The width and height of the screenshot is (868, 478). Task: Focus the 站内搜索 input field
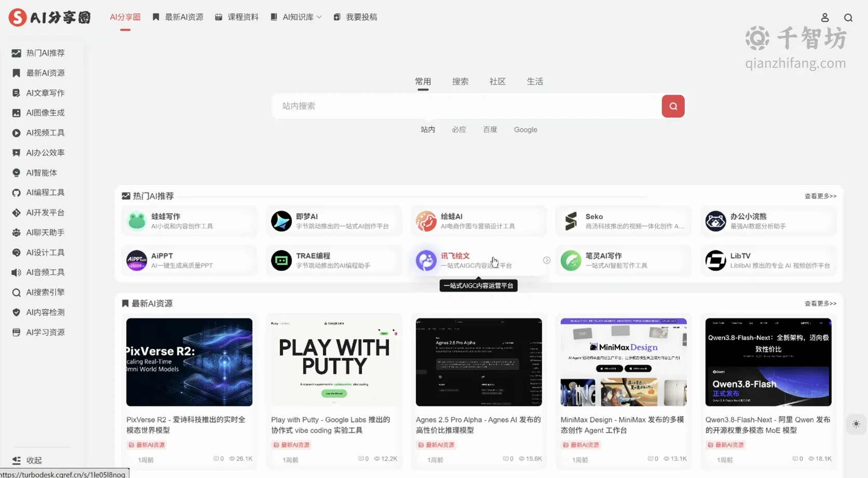466,106
